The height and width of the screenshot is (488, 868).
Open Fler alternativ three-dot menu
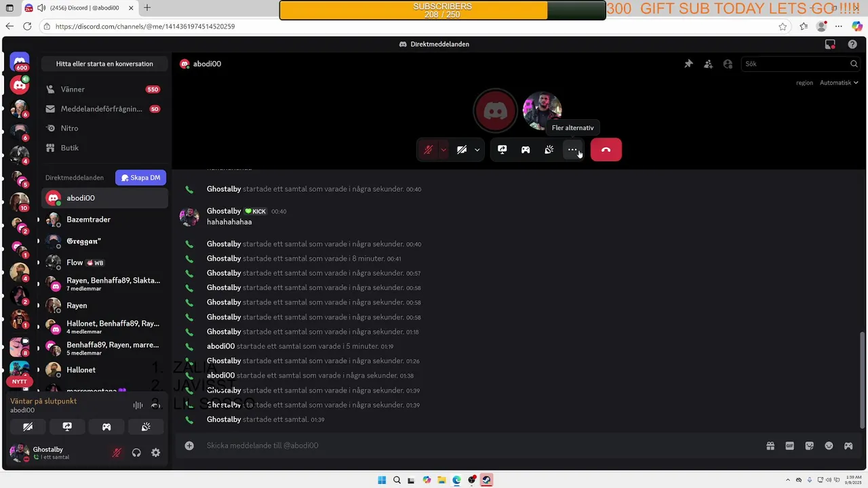click(x=573, y=150)
